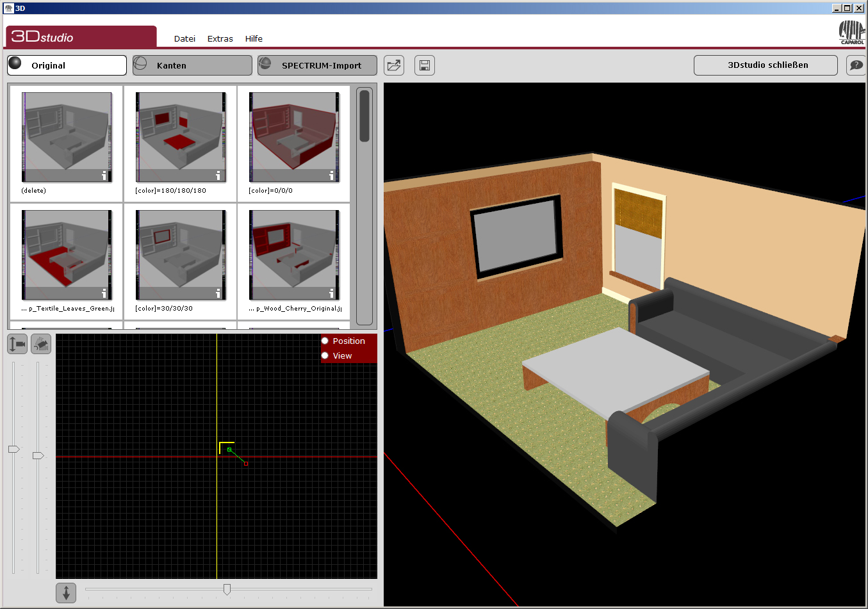Maximize the 3D window
The image size is (868, 609).
point(848,8)
